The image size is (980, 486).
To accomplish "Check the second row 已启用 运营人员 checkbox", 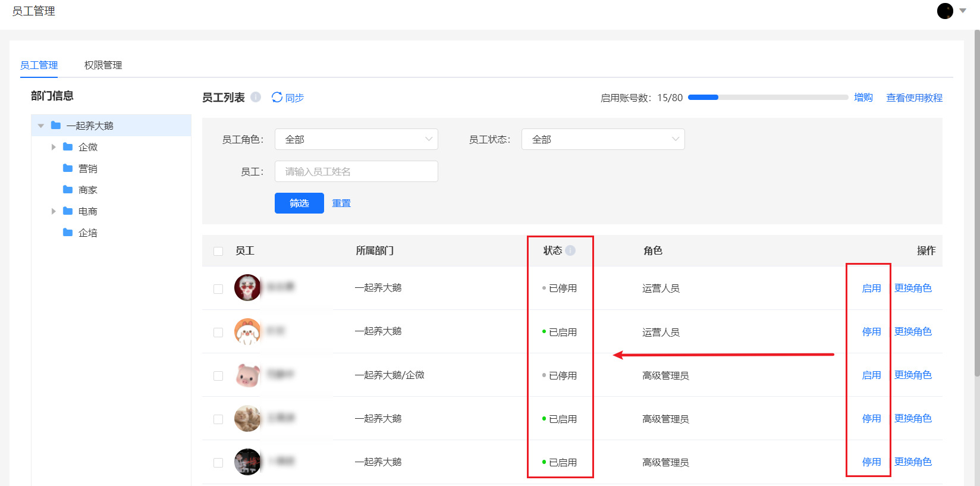I will [218, 332].
